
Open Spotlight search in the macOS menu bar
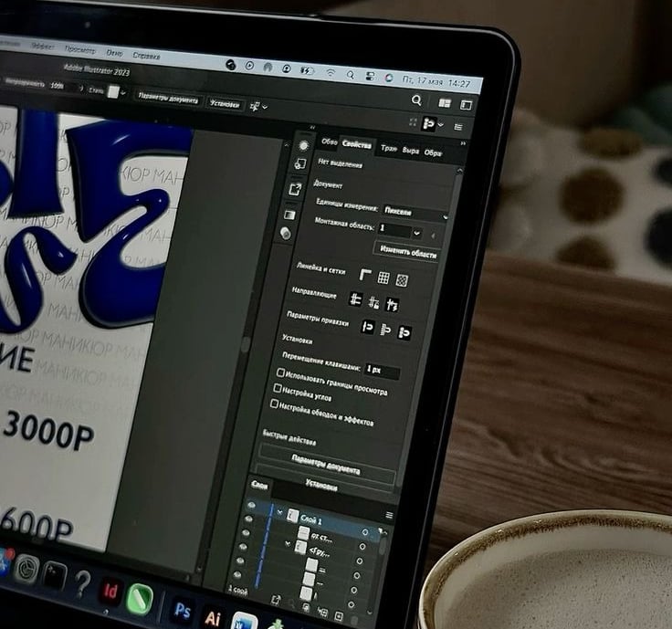tap(350, 76)
